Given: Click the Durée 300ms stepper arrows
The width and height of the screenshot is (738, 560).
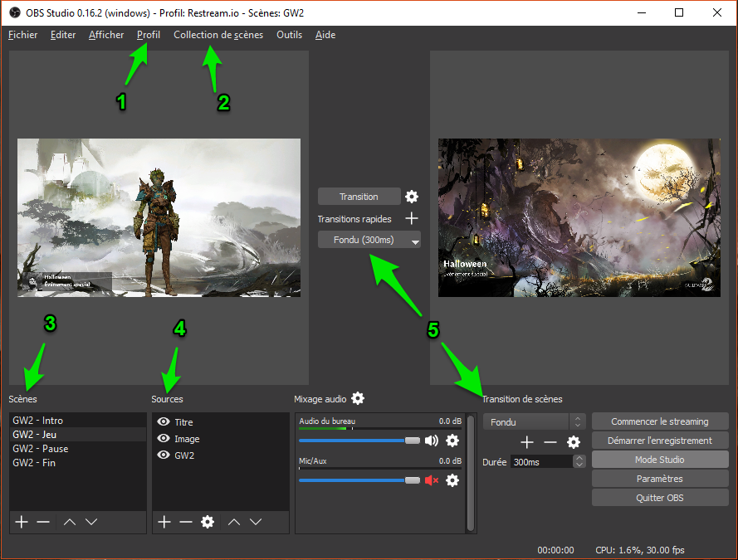Looking at the screenshot, I should point(579,462).
